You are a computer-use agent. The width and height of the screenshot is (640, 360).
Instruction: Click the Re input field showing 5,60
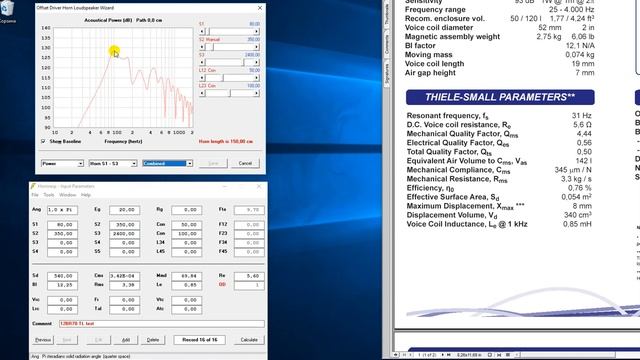tap(249, 276)
